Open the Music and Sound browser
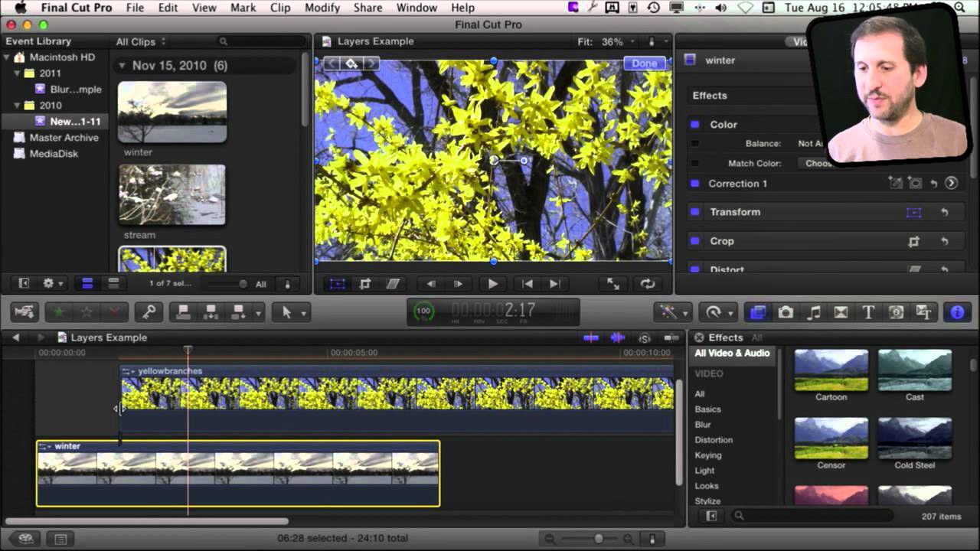 [x=814, y=312]
